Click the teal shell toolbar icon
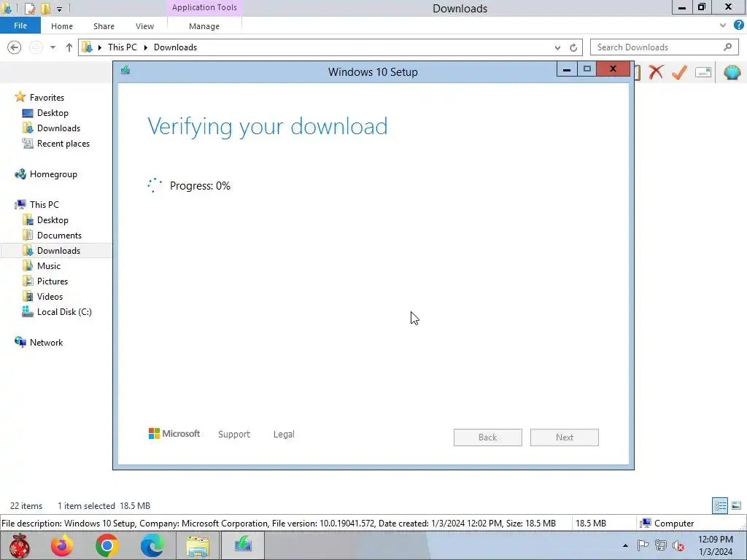Screen dimensions: 747x560 point(732,72)
